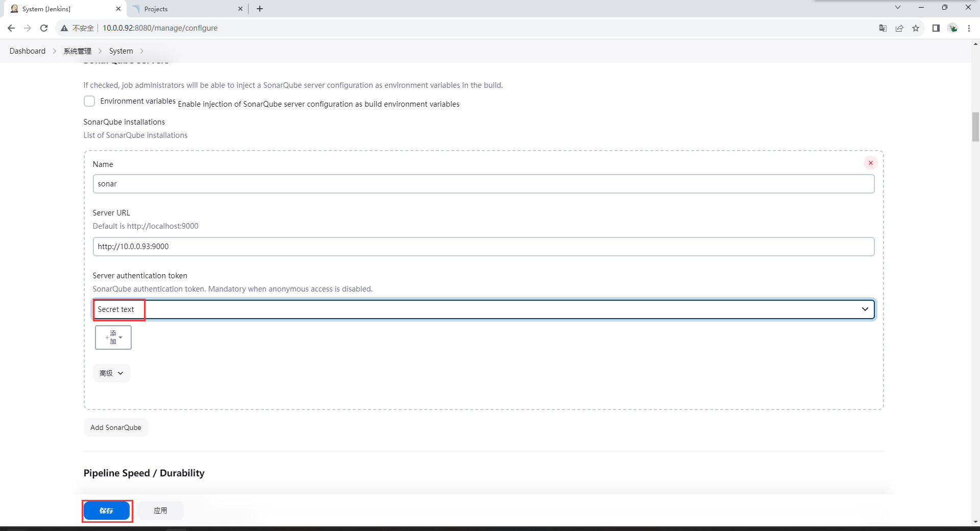Expand the 高级 advanced options
Viewport: 980px width, 531px height.
tap(111, 373)
